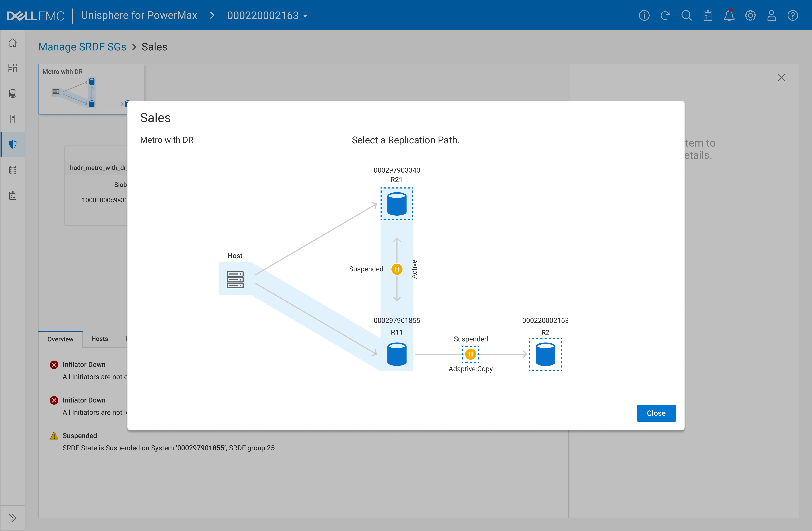The width and height of the screenshot is (812, 531).
Task: Switch to the Hosts tab
Action: tap(99, 339)
